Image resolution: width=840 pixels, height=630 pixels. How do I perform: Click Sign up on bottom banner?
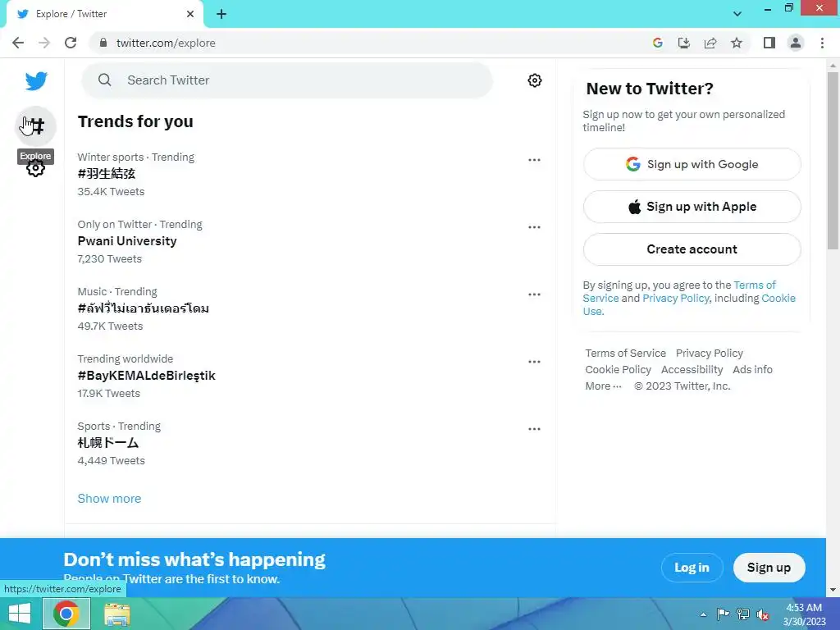769,568
